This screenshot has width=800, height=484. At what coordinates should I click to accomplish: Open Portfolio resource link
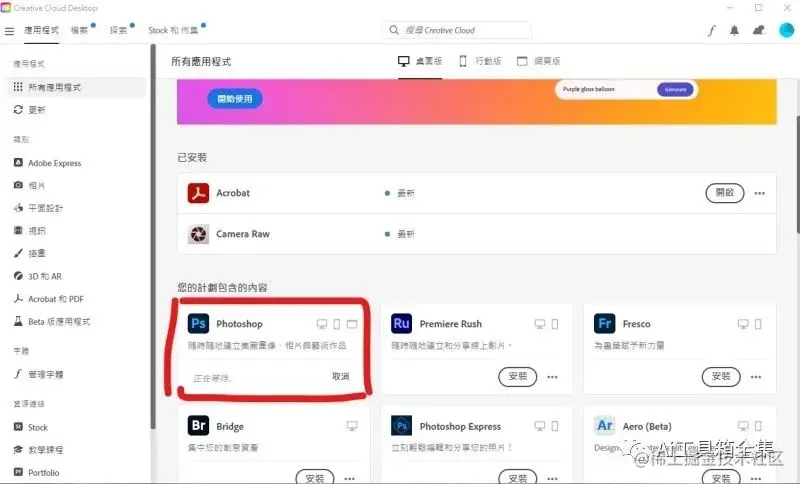pos(36,473)
